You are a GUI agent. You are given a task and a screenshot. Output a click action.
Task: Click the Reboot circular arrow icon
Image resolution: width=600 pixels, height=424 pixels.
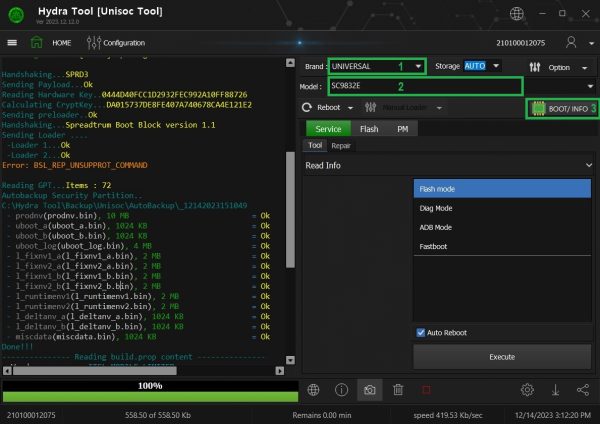coord(307,108)
